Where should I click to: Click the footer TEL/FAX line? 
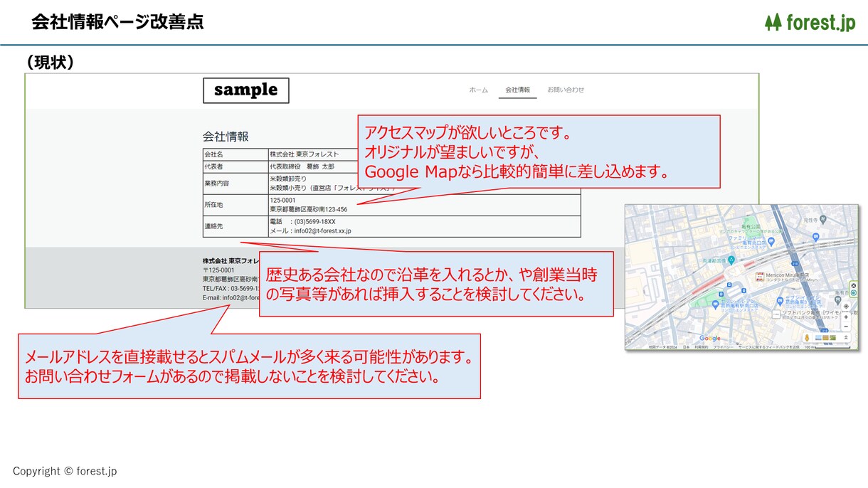coord(230,289)
